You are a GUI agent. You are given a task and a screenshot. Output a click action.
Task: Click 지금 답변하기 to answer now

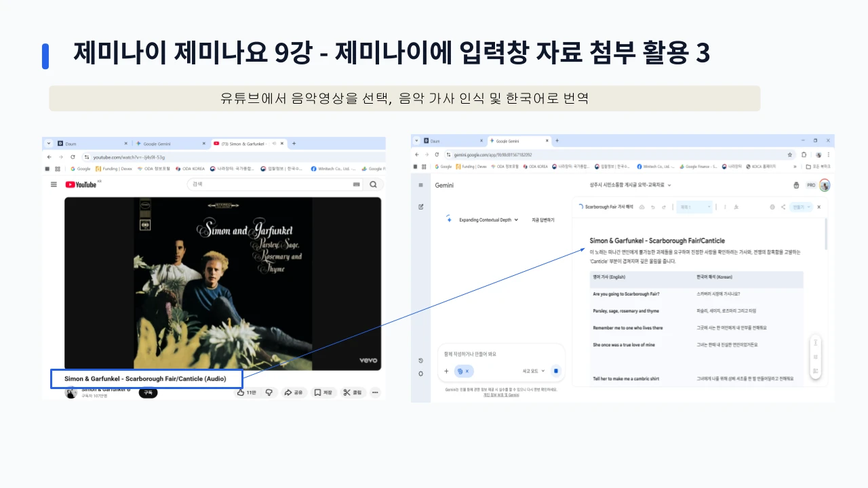(542, 220)
